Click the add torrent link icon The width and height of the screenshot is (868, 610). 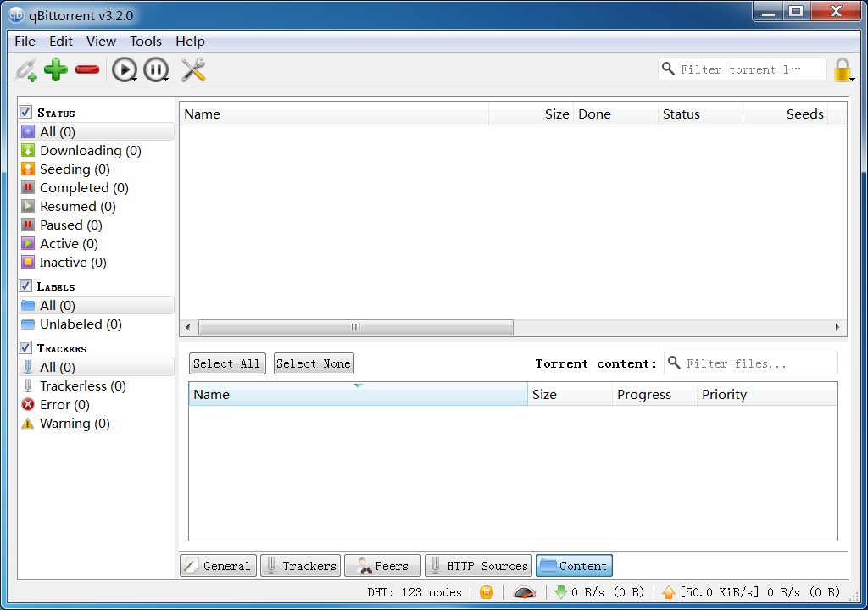point(26,70)
